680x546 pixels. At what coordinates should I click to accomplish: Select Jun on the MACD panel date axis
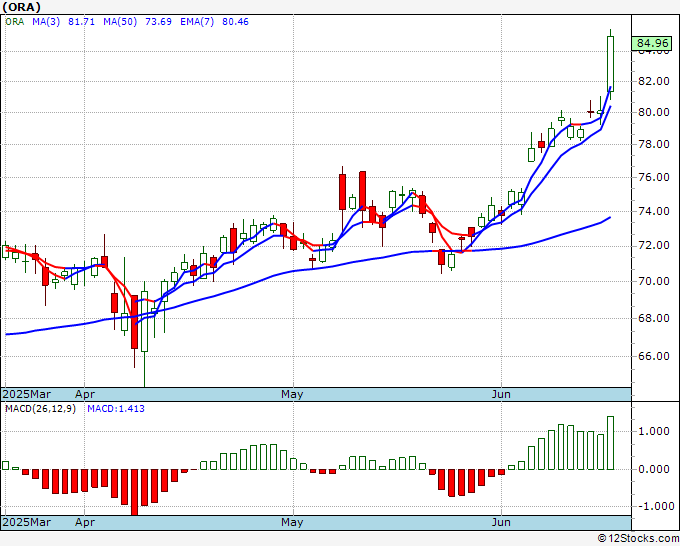pos(501,522)
